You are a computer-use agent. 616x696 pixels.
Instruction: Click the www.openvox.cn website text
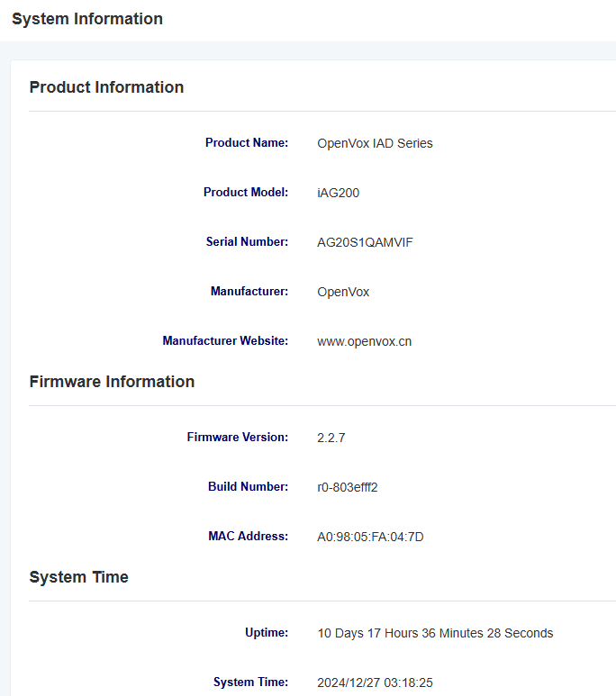(x=364, y=342)
